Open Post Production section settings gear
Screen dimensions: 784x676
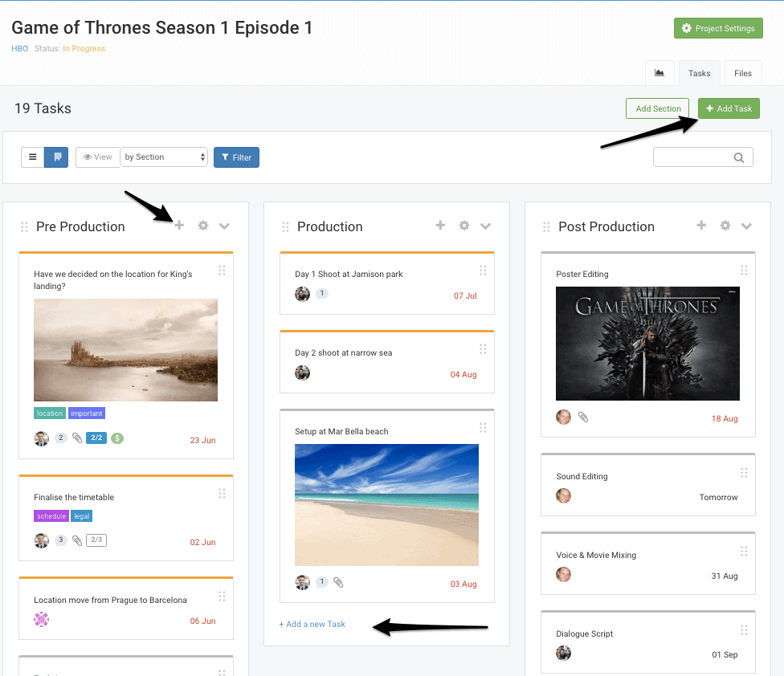tap(725, 226)
